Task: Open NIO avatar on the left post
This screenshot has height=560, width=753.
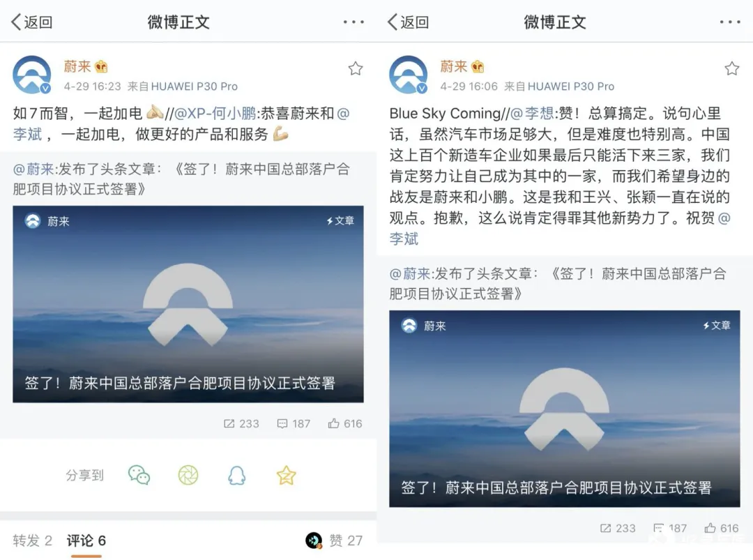Action: 31,75
